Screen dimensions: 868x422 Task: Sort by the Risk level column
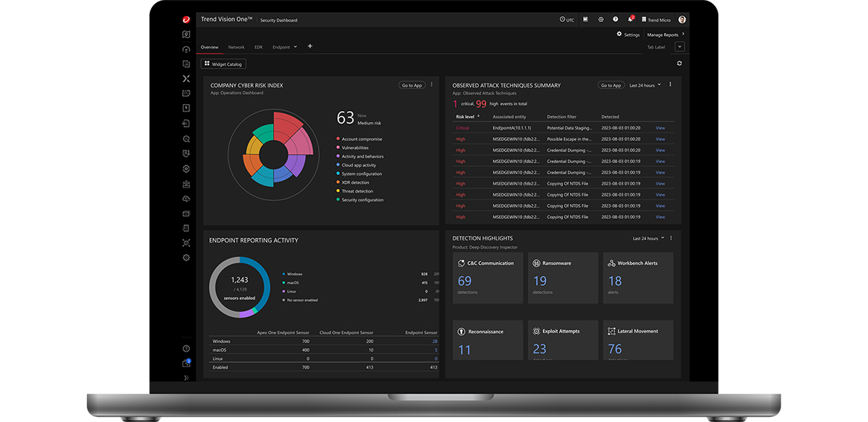click(468, 117)
